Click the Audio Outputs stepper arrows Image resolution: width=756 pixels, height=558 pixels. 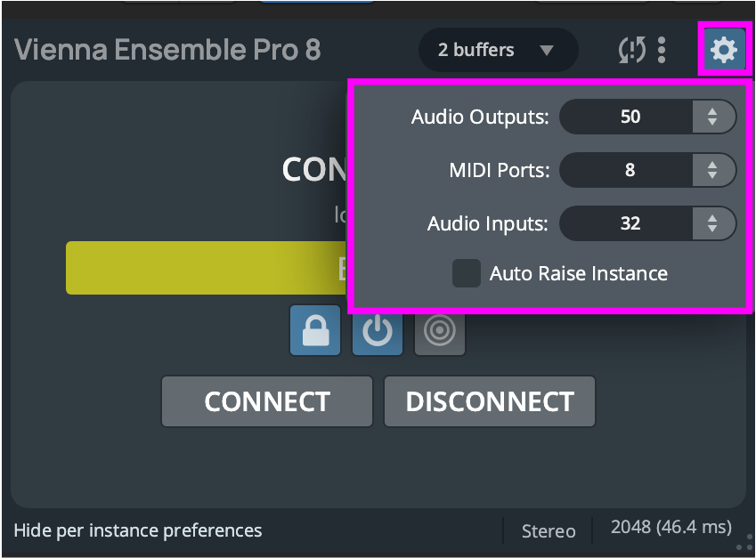pos(712,117)
